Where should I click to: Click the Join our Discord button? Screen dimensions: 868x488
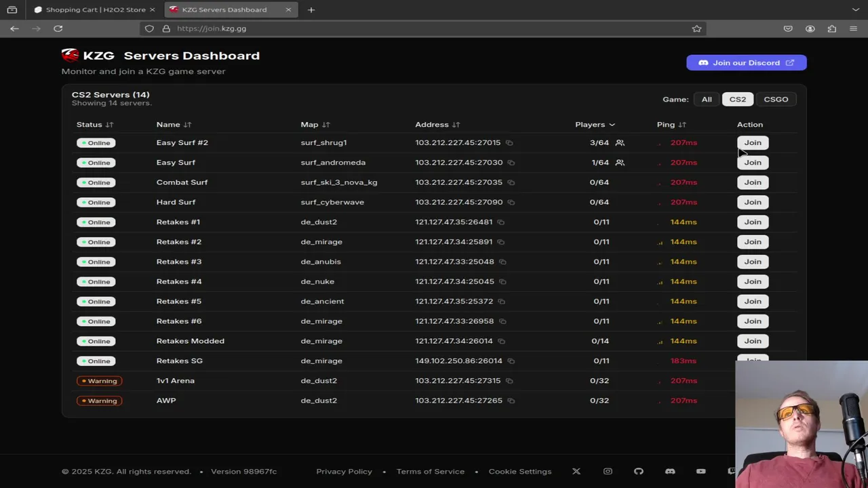point(747,63)
